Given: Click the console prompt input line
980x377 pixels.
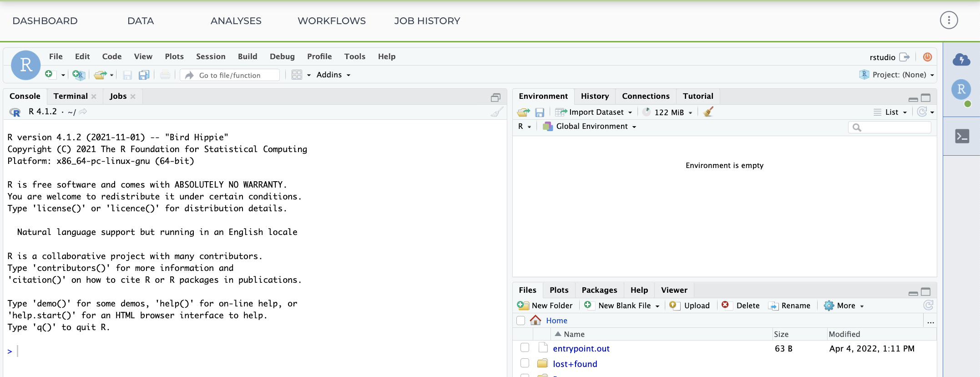Looking at the screenshot, I should (x=255, y=351).
